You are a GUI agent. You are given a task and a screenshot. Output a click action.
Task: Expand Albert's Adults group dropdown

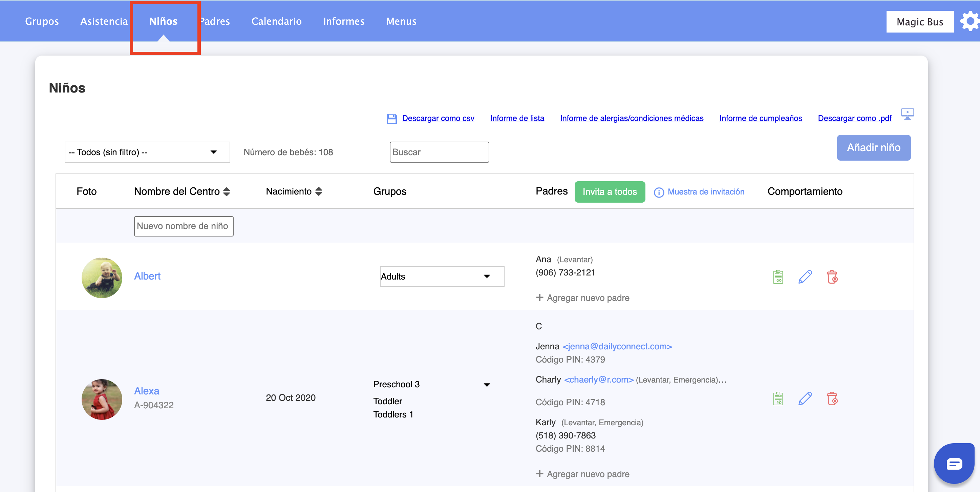pyautogui.click(x=442, y=276)
